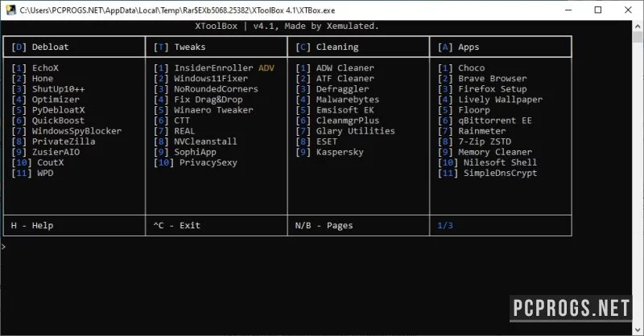This screenshot has height=336, width=644.
Task: Click the Floorp entry
Action: pyautogui.click(x=464, y=110)
